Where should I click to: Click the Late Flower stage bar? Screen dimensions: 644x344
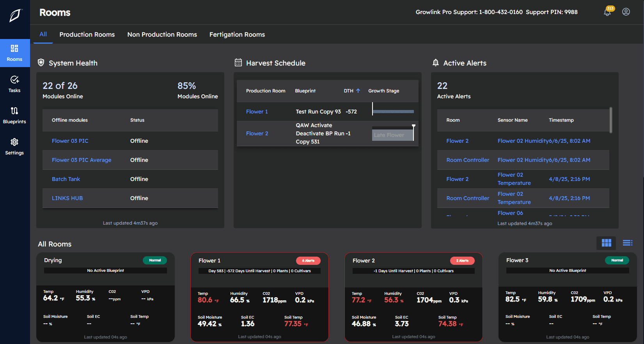392,135
